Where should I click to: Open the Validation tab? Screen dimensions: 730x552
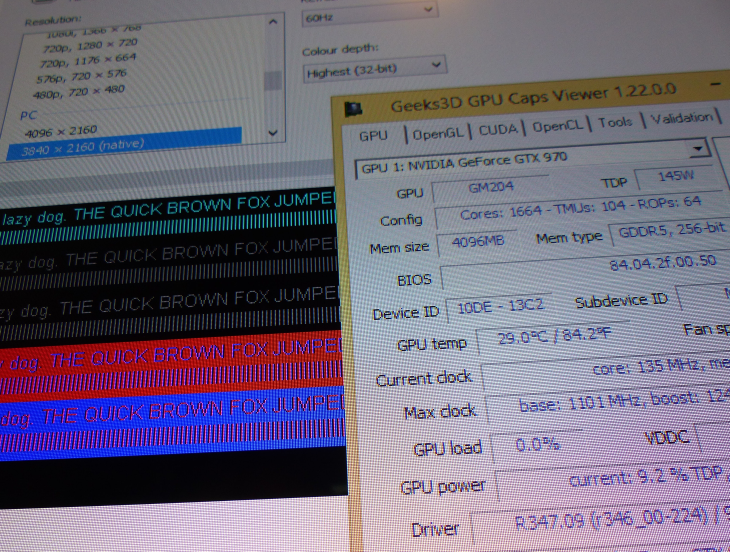click(x=682, y=117)
